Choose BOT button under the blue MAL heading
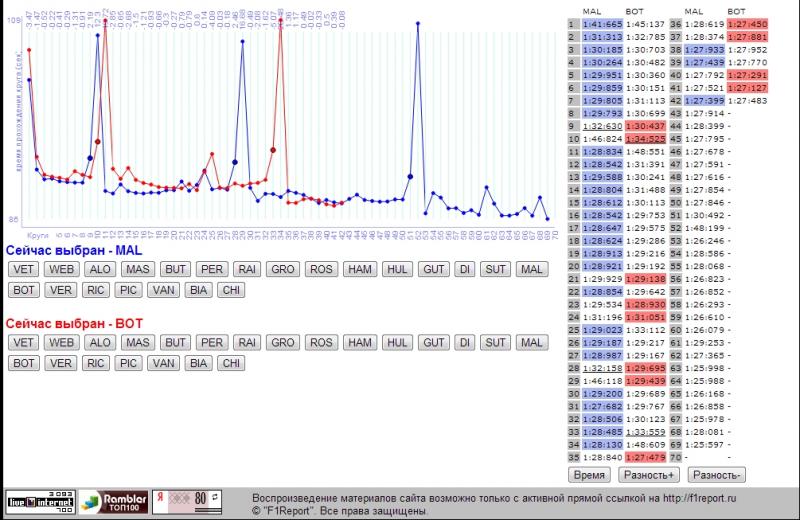Image resolution: width=800 pixels, height=520 pixels. point(24,290)
